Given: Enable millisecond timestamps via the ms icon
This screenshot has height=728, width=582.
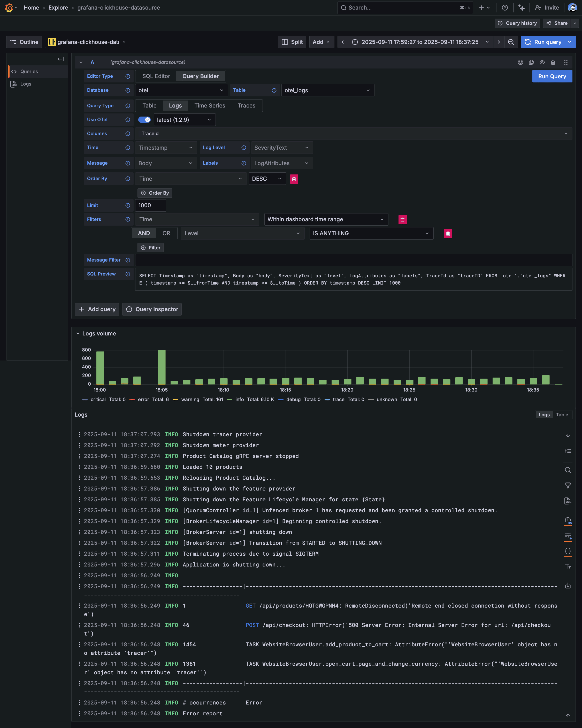Looking at the screenshot, I should click(568, 521).
